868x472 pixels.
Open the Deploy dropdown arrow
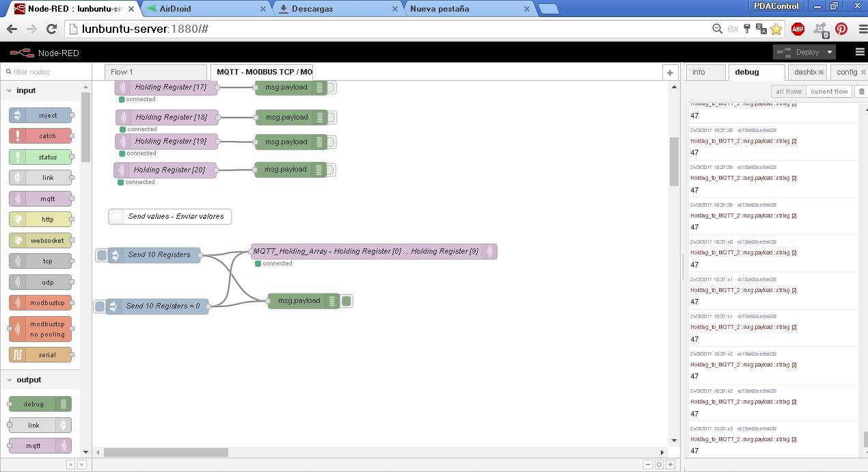[x=830, y=52]
